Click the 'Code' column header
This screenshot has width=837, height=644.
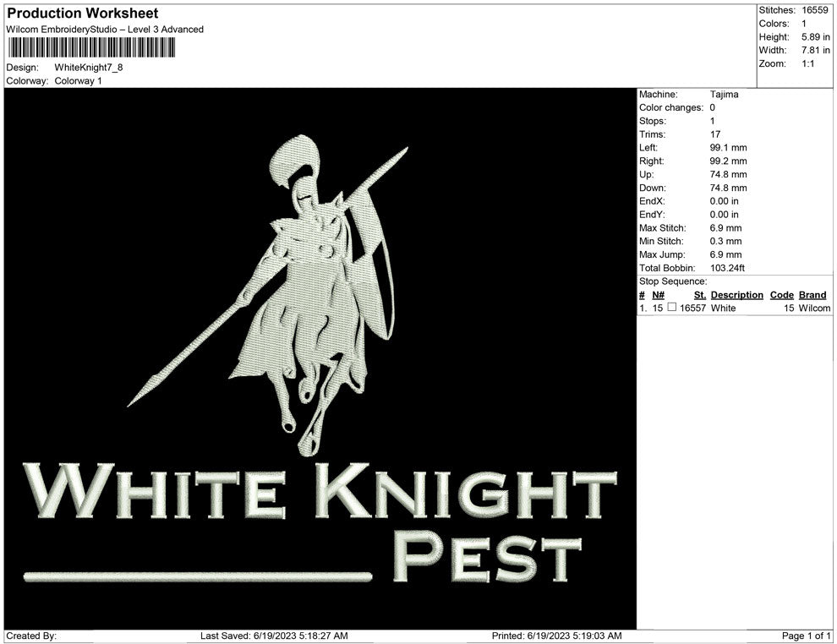pos(781,295)
